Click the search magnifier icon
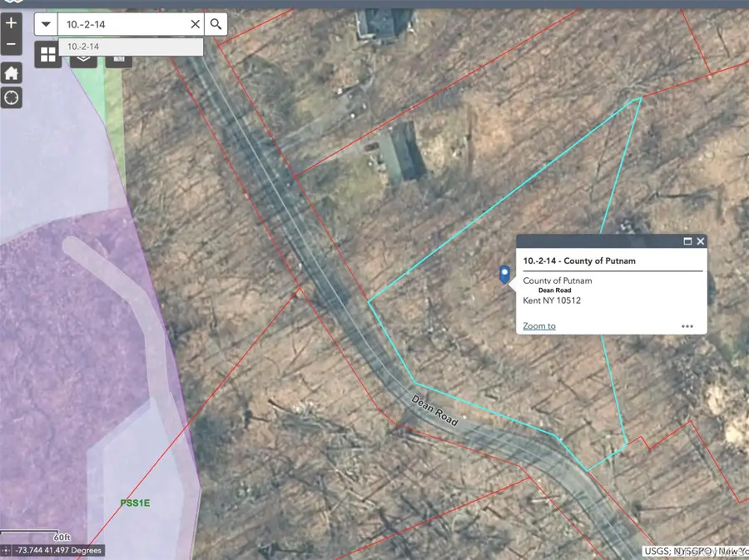The image size is (749, 560). coord(216,23)
